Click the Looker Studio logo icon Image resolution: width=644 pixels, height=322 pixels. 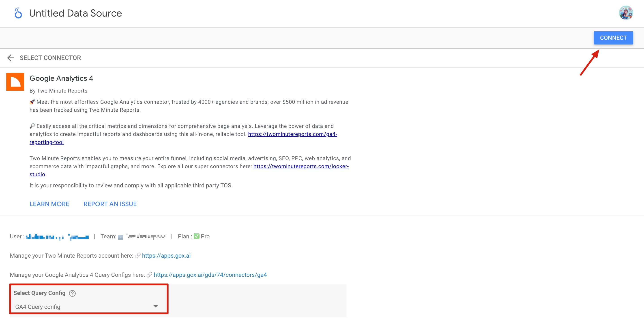18,13
